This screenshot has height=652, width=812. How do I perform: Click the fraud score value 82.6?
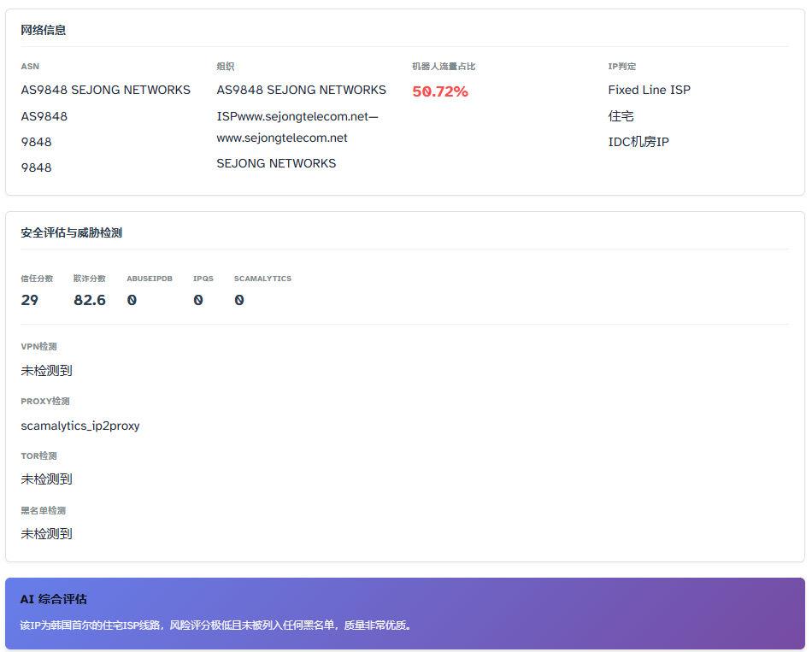click(x=90, y=300)
